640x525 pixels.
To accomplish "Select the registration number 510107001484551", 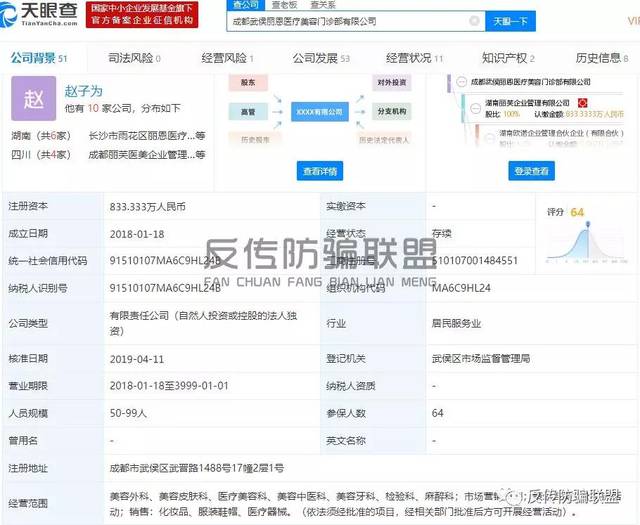I will [475, 260].
